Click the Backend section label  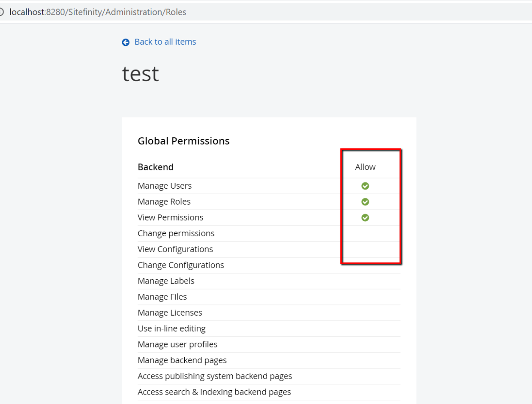coord(156,167)
